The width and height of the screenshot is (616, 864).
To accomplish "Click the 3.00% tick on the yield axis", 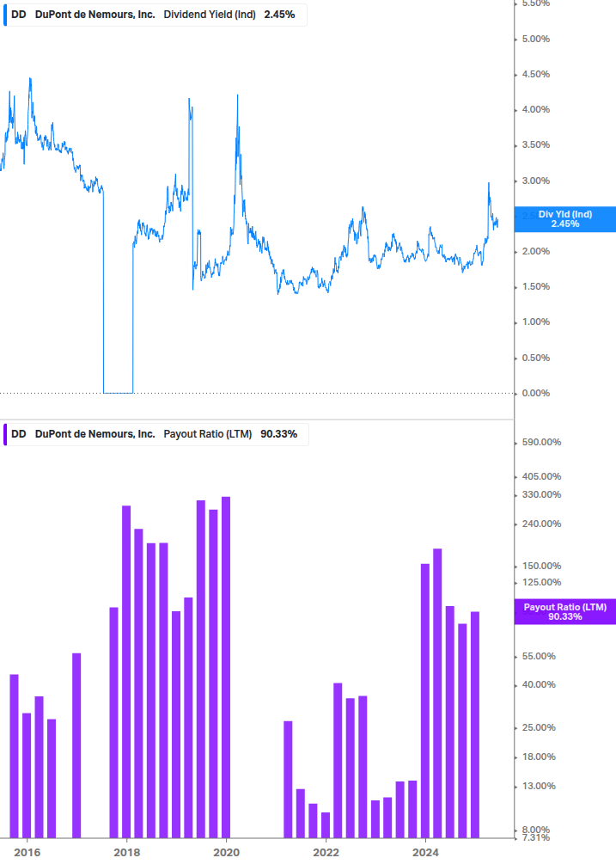I will tap(535, 181).
